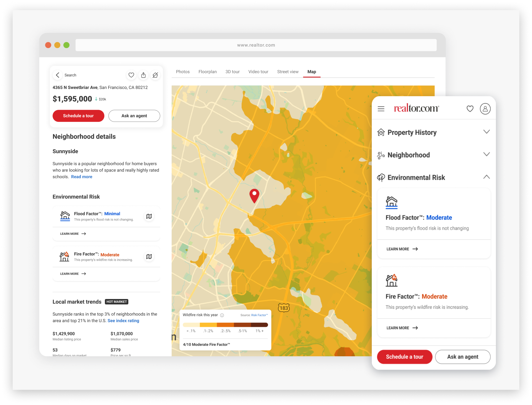Click Moderate flood rating in mobile card

439,218
